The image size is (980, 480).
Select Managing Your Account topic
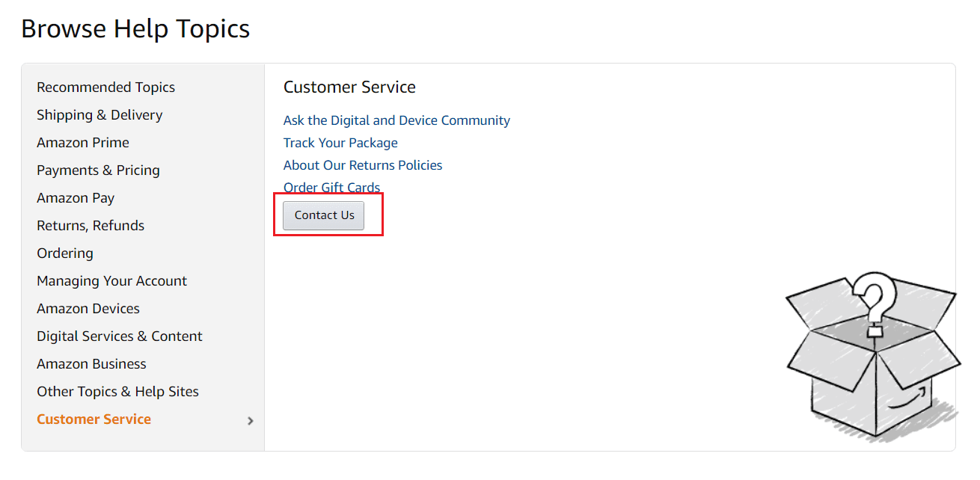[x=112, y=281]
